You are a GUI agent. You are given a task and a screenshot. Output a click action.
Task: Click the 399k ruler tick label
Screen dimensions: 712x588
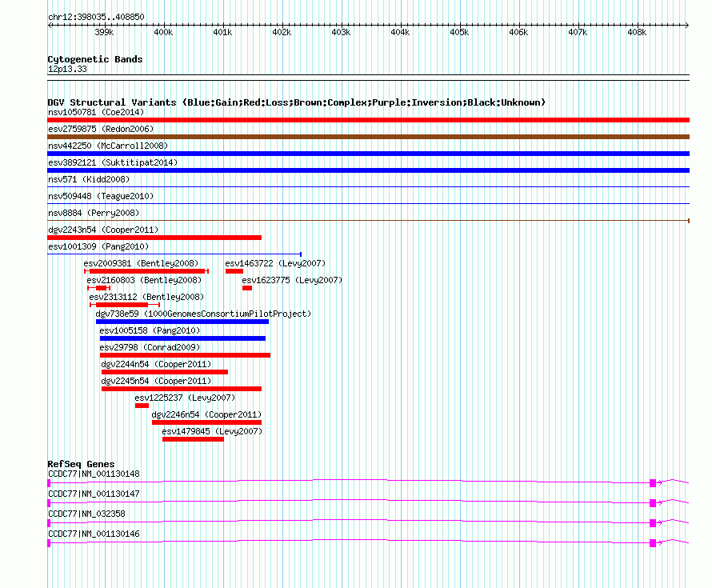[x=104, y=32]
